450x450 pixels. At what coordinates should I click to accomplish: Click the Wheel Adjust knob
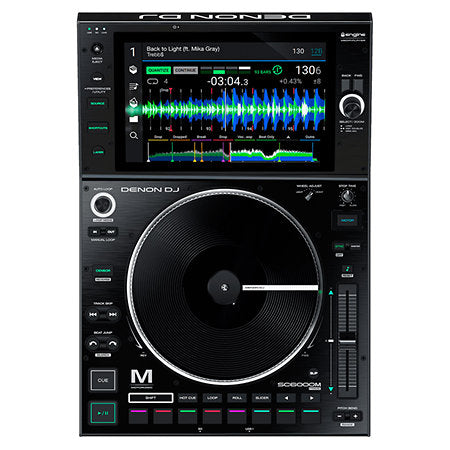coord(309,195)
